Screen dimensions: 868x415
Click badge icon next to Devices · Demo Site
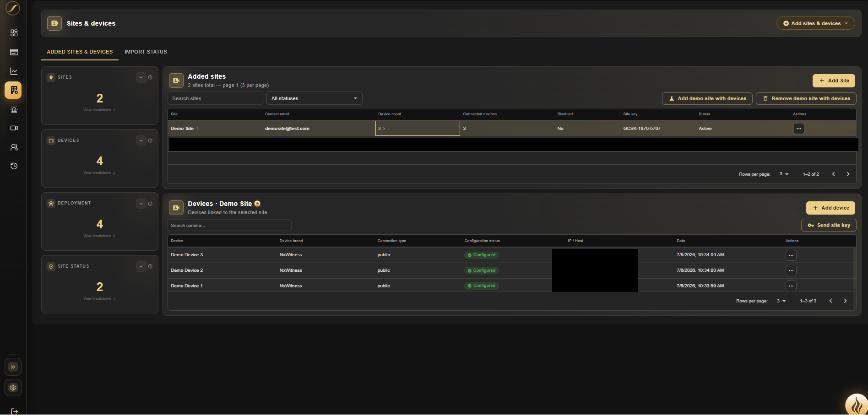[x=257, y=204]
